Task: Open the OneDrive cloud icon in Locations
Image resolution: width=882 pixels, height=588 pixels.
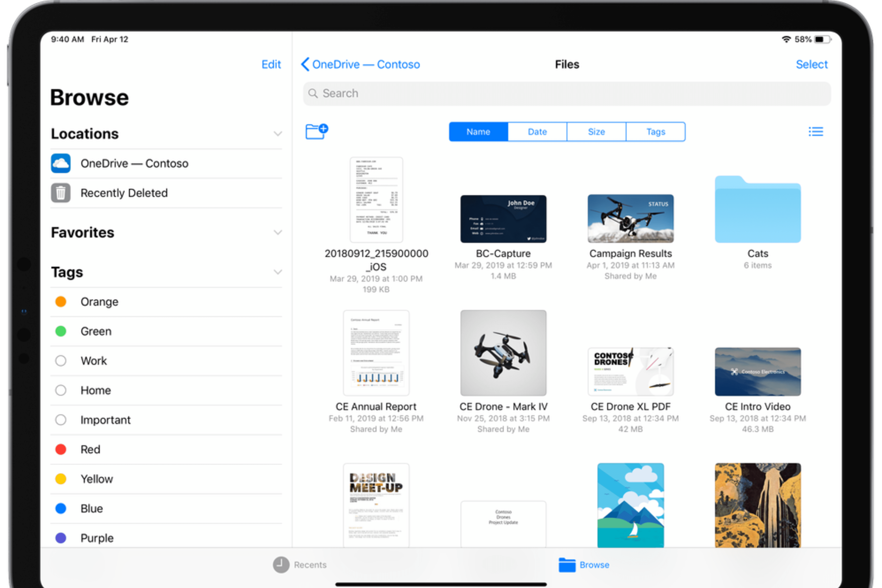Action: tap(61, 164)
